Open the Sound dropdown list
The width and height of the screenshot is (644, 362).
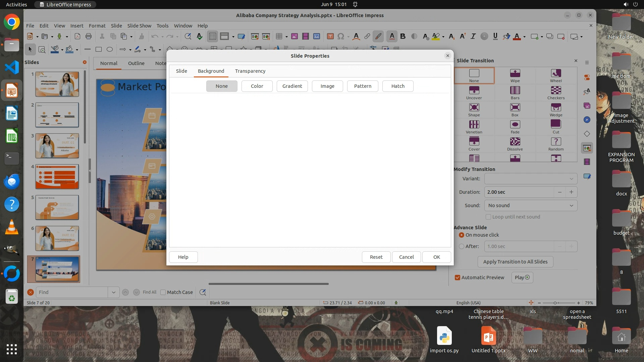531,205
